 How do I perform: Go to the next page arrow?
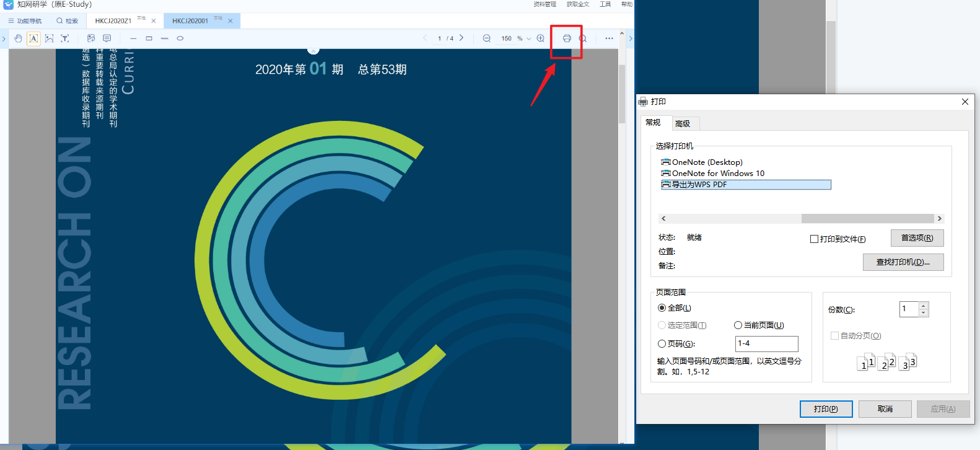pyautogui.click(x=462, y=38)
